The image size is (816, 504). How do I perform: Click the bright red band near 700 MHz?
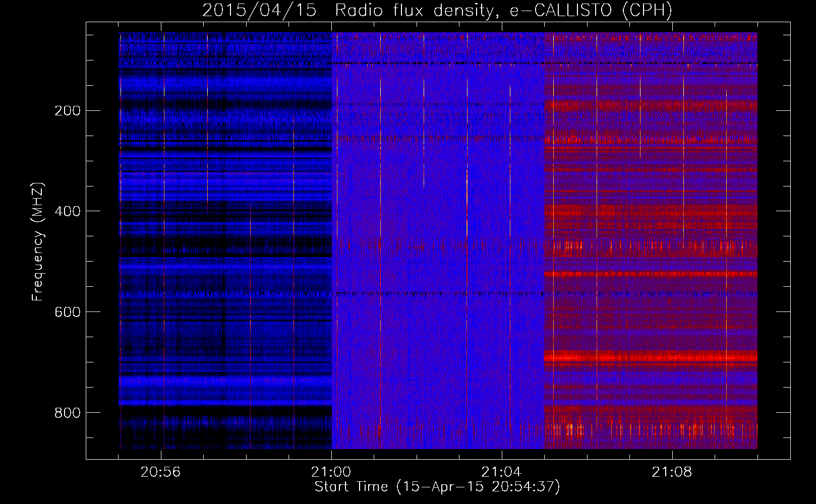651,357
